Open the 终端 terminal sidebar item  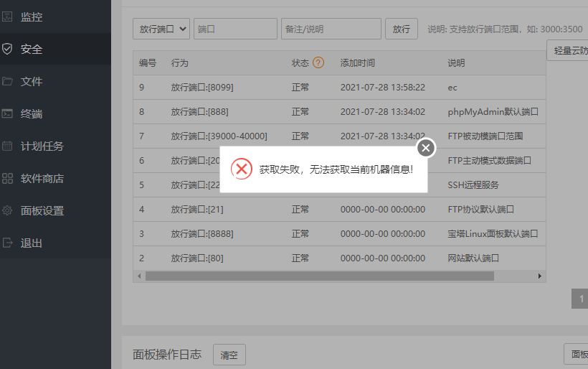(x=55, y=113)
